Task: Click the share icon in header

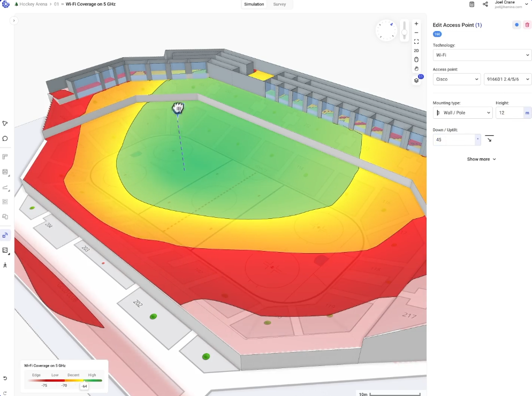Action: coord(485,4)
